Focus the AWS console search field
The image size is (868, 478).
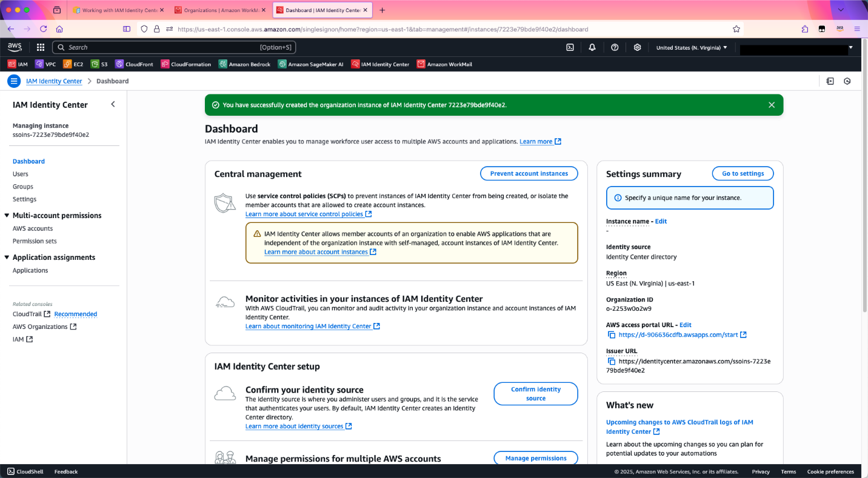coord(173,47)
